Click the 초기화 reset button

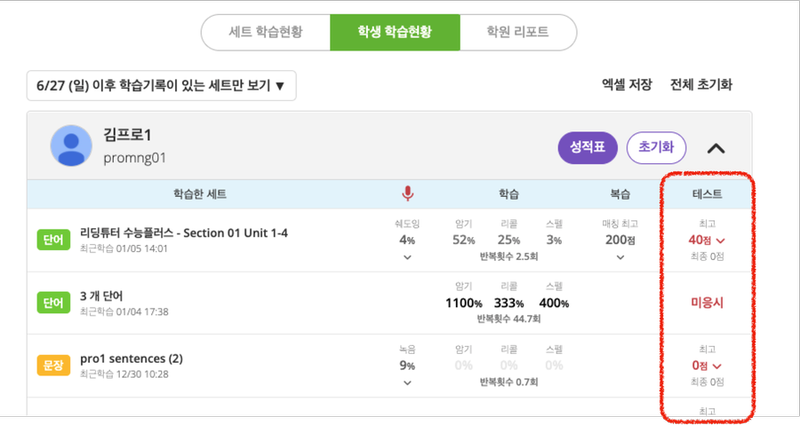click(x=656, y=147)
